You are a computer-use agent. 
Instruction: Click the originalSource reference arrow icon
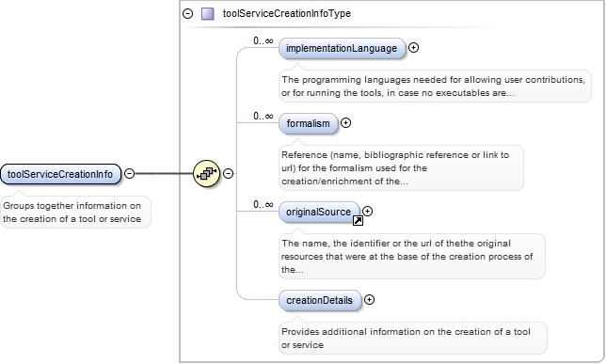tap(358, 221)
